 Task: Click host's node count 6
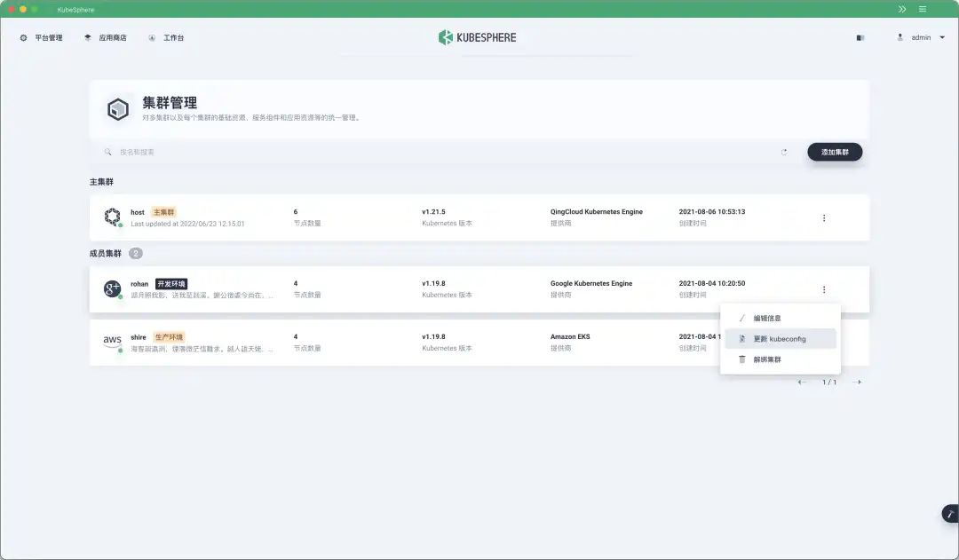pos(296,211)
